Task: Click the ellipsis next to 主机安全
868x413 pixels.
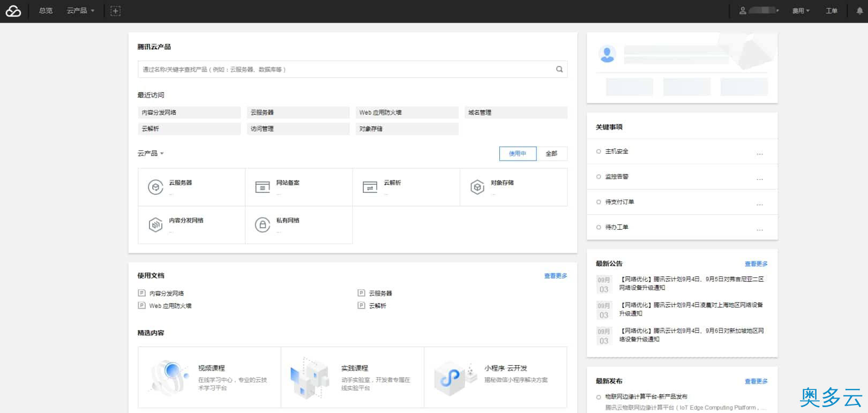Action: coord(760,154)
